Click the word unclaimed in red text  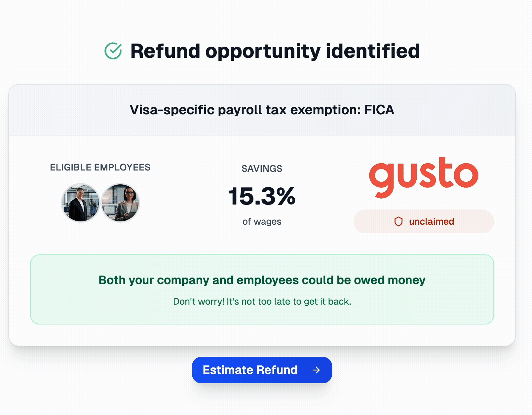pos(432,221)
